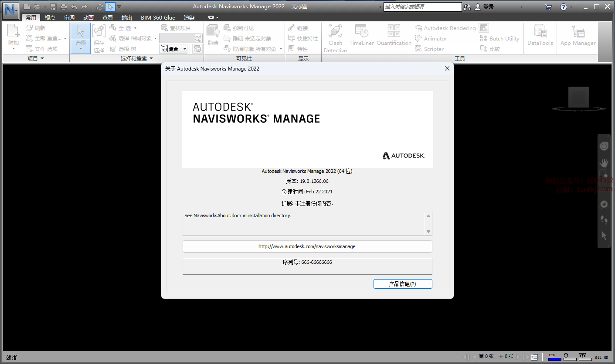
Task: Switch to the 查看 ribbon tab
Action: point(108,18)
